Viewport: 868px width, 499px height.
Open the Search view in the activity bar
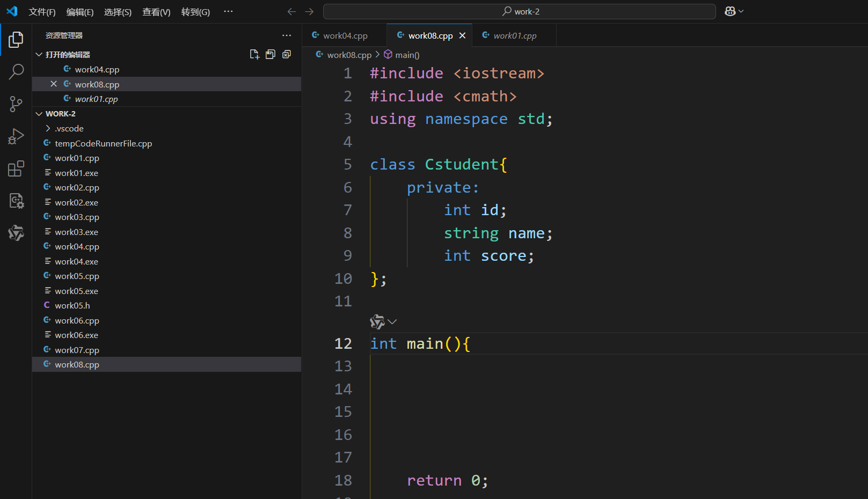pos(17,71)
